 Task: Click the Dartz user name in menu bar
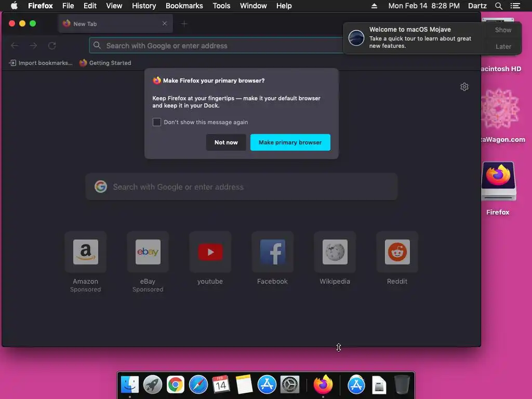pos(477,6)
